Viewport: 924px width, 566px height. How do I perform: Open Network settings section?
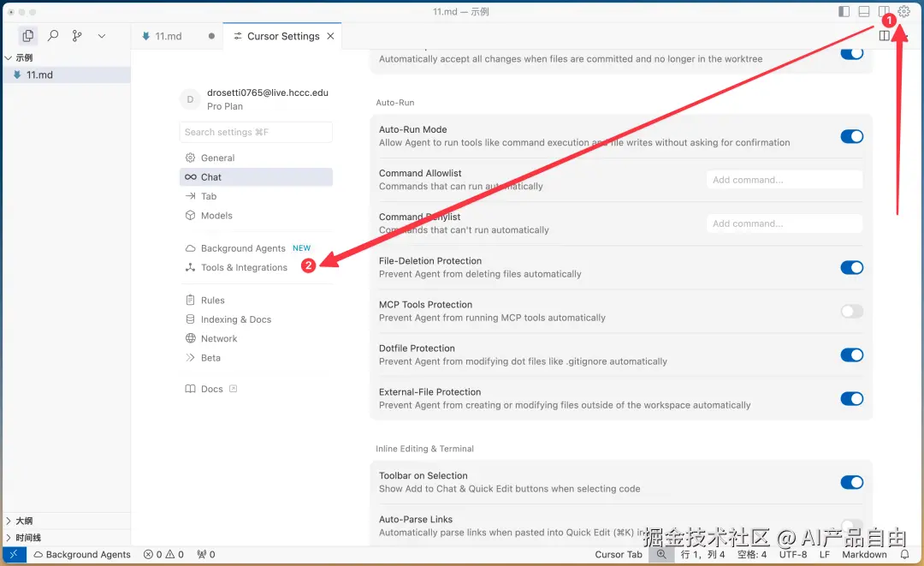click(256, 338)
